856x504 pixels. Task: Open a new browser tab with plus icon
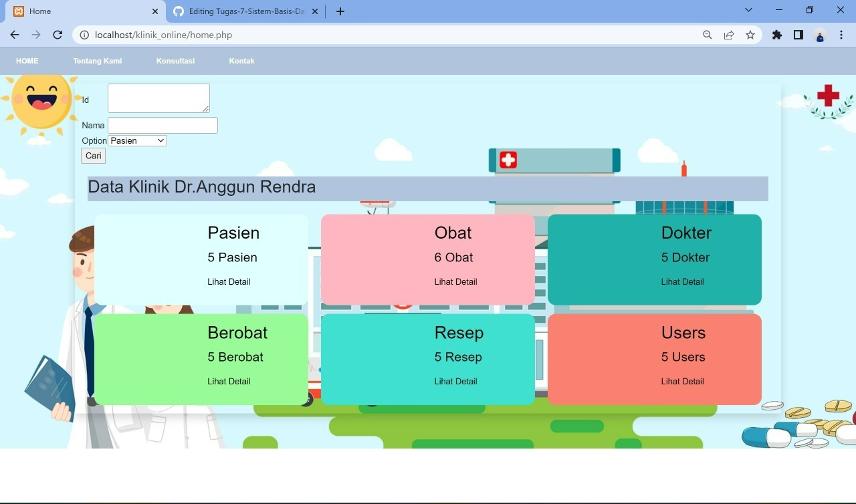click(x=340, y=11)
